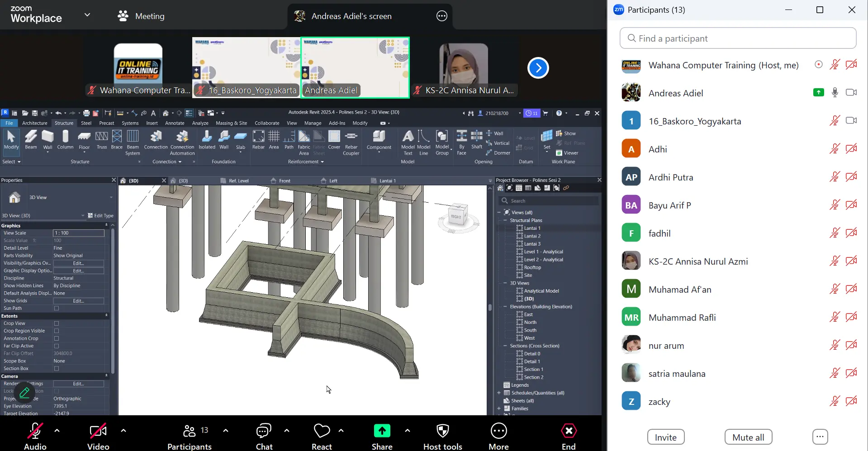Click the Mute all button
The image size is (868, 451).
point(748,437)
